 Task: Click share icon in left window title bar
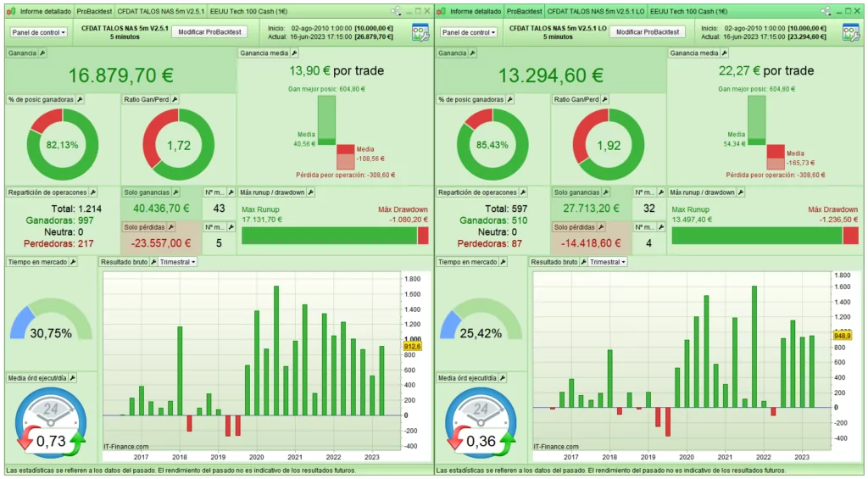point(395,11)
